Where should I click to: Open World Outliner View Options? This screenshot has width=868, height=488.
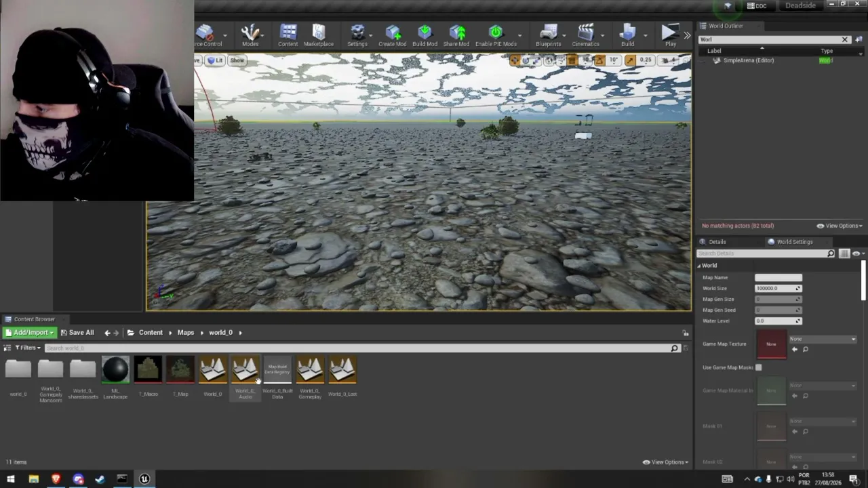coord(840,226)
